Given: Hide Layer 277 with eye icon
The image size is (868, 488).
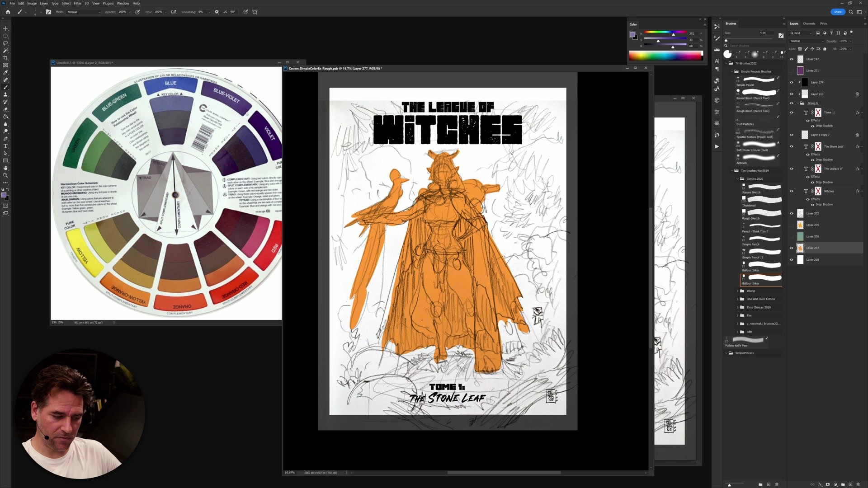Looking at the screenshot, I should tap(791, 248).
